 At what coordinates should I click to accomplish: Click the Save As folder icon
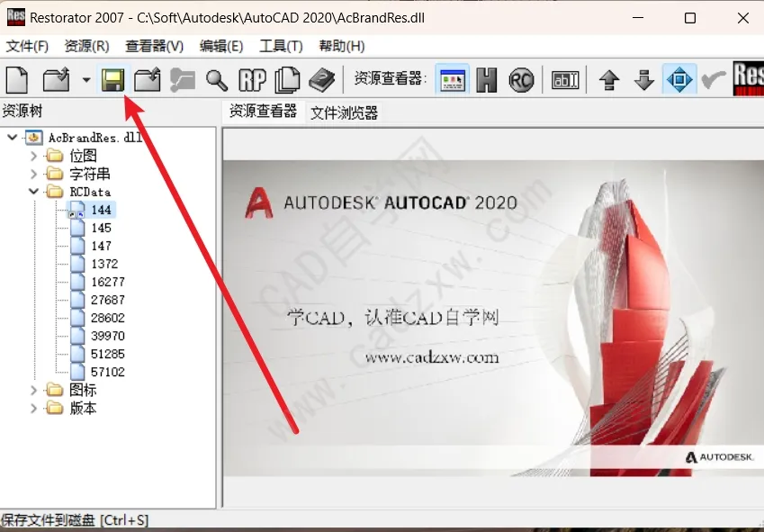pos(148,79)
